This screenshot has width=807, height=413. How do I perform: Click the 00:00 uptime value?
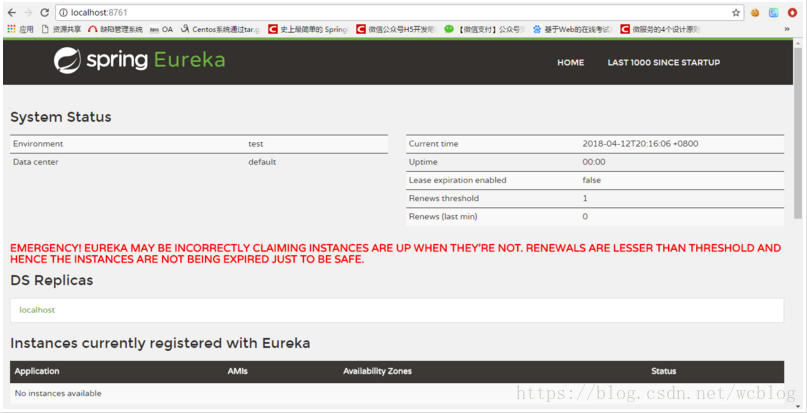click(594, 162)
